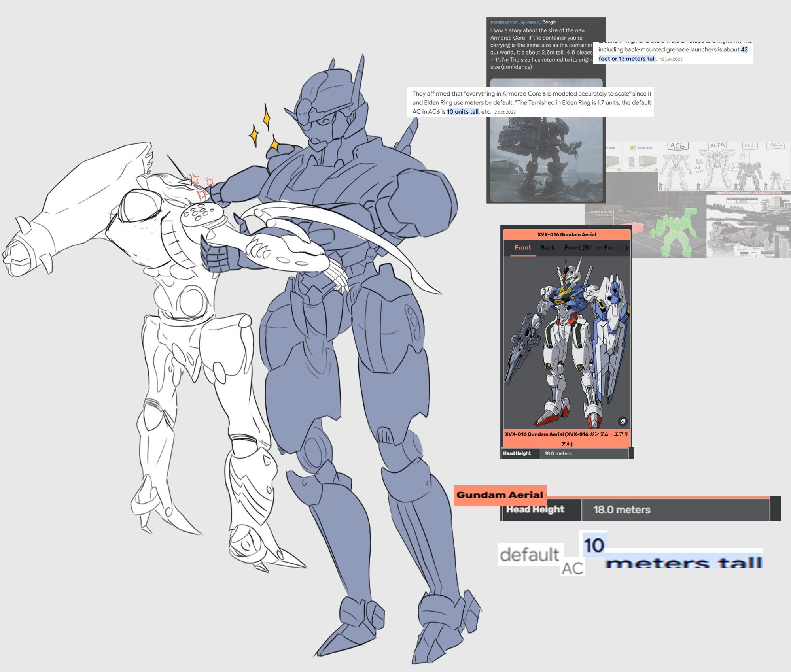Image resolution: width=791 pixels, height=672 pixels.
Task: Click the ACFA label in size chart
Action: [717, 145]
